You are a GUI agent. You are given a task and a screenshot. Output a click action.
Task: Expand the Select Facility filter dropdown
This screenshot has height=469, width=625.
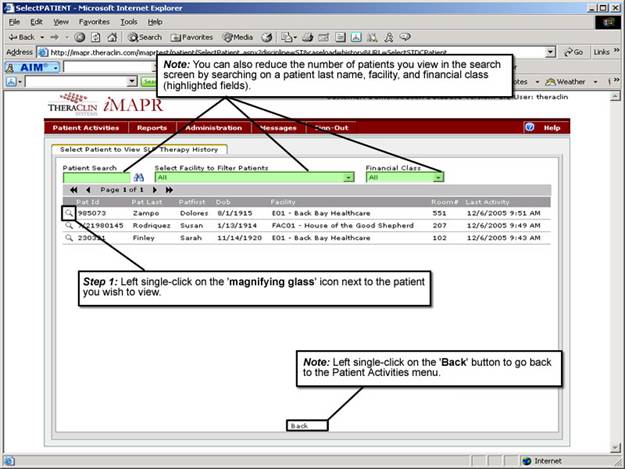348,177
